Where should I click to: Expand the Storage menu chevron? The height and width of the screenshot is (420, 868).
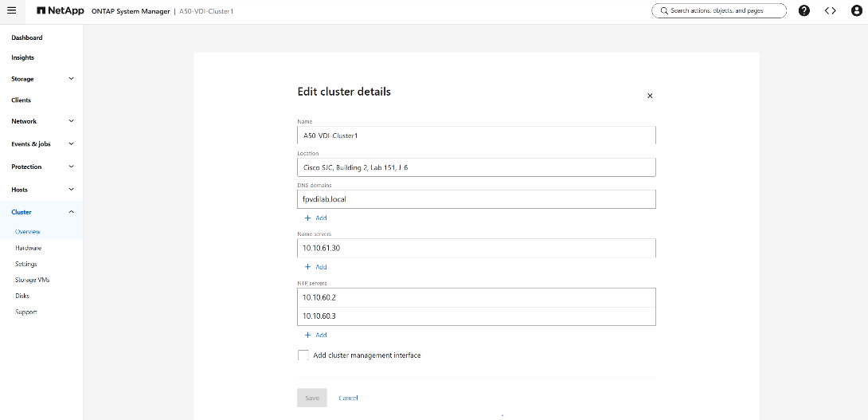pos(71,79)
